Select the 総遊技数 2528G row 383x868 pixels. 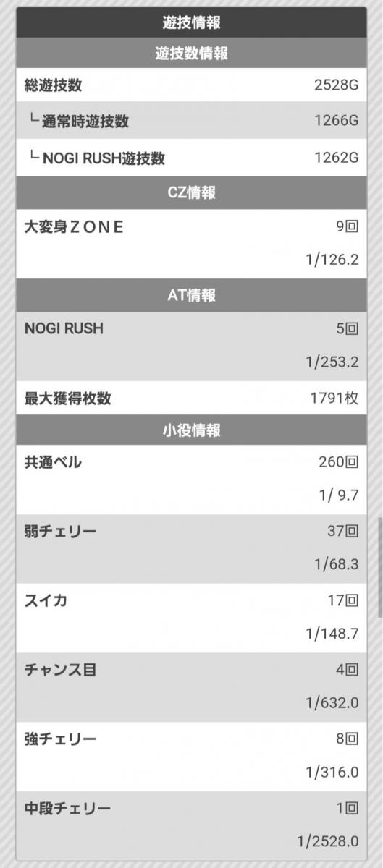pyautogui.click(x=191, y=85)
